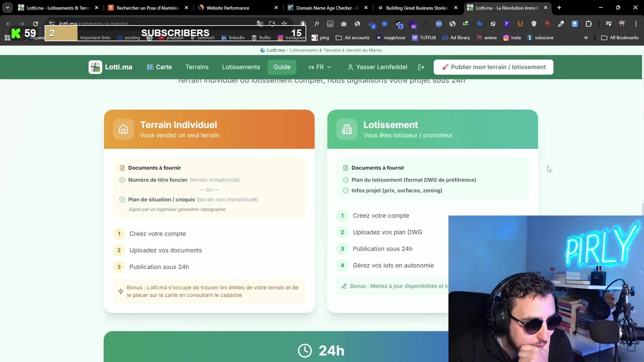Click the Terrain Individuel card title
Viewport: 644px width, 362px height.
click(179, 125)
